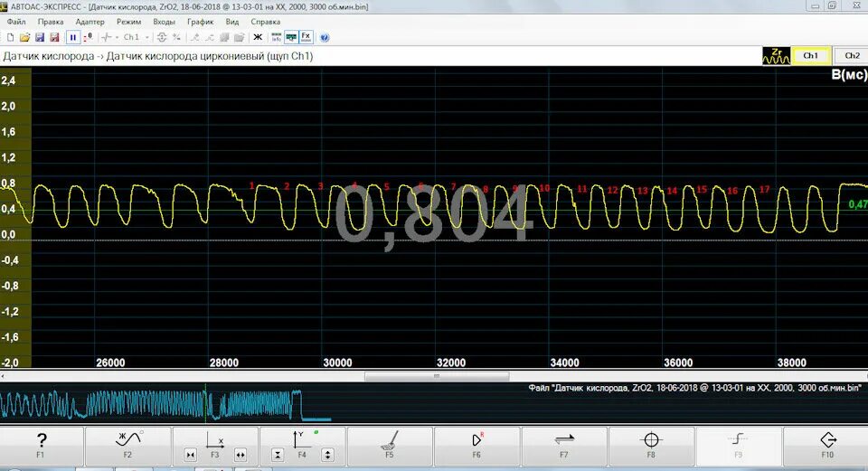Click the percent icon in the toolbar

[176, 37]
